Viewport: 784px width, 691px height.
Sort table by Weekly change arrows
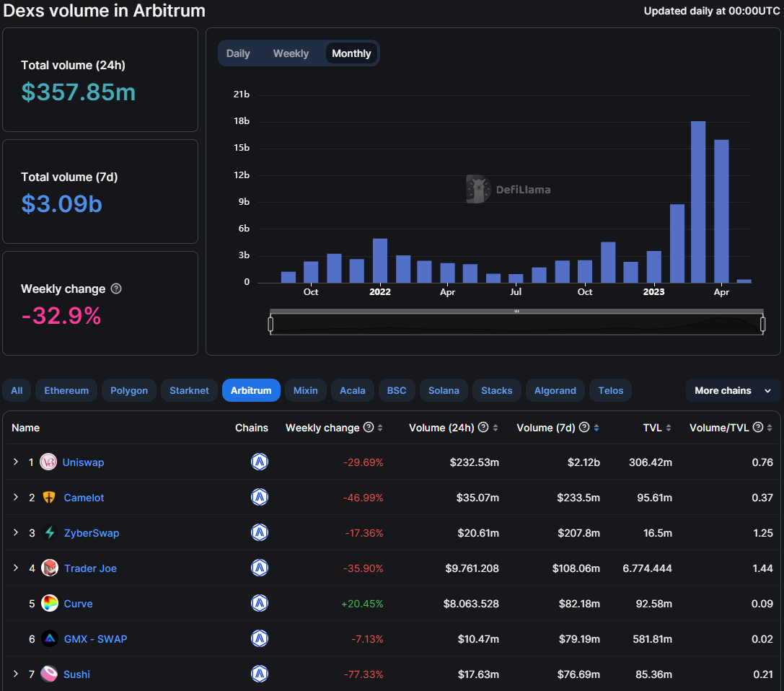(x=380, y=428)
